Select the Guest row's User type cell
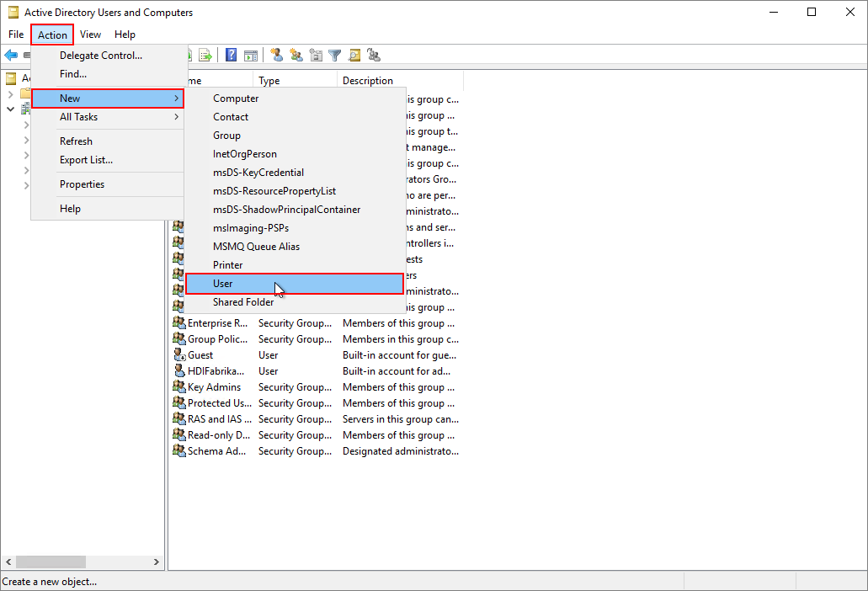 [x=269, y=355]
